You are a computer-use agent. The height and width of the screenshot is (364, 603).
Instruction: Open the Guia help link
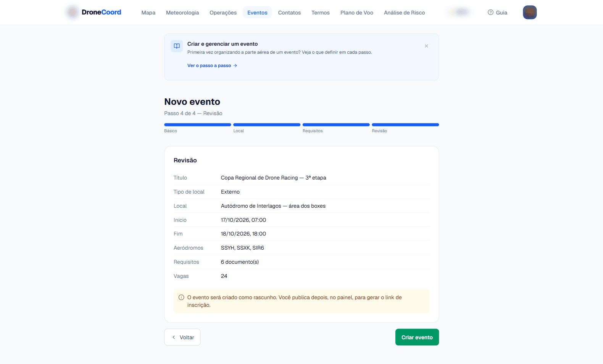point(497,13)
